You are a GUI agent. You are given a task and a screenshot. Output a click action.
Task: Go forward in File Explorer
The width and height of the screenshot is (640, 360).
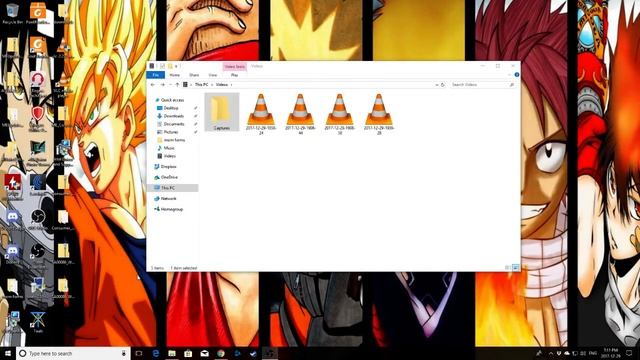[x=162, y=84]
